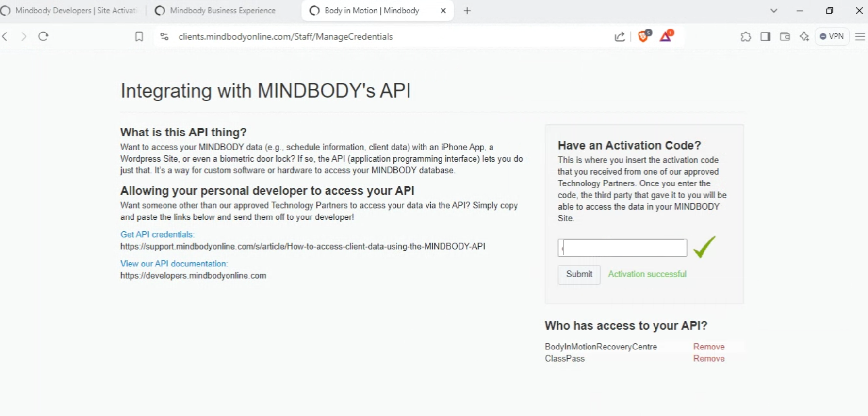The width and height of the screenshot is (868, 416).
Task: Open Brave Rewards triangle icon
Action: 667,36
